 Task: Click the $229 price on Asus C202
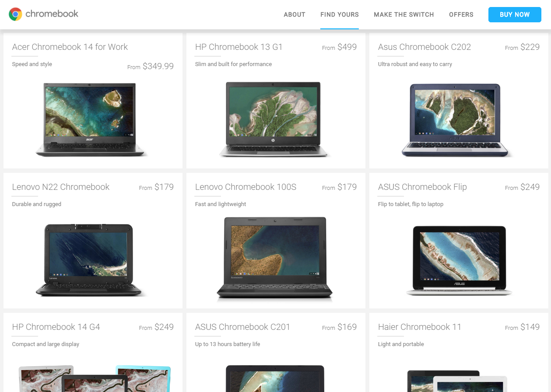(x=530, y=47)
